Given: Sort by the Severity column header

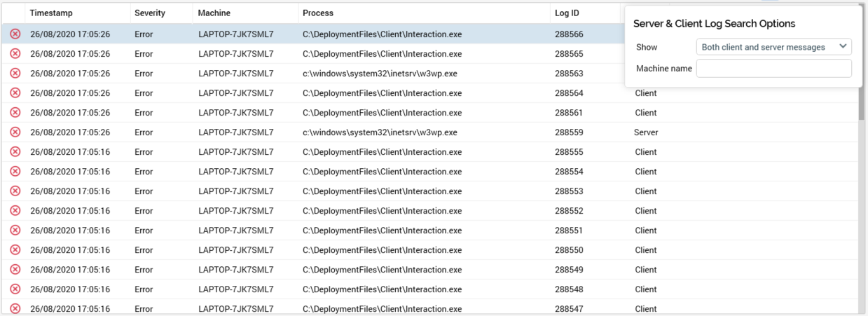Looking at the screenshot, I should [149, 13].
